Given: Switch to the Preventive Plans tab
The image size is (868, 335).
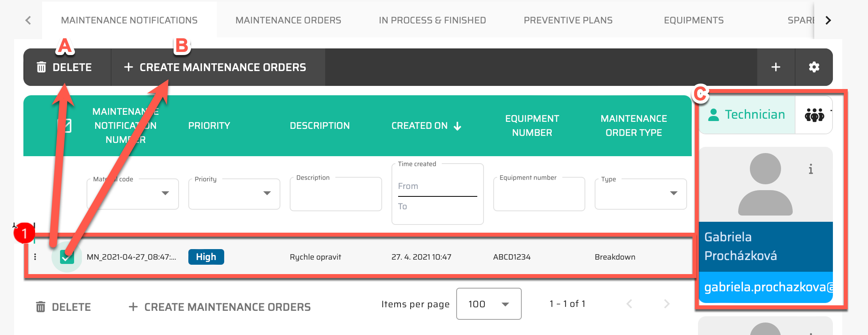Looking at the screenshot, I should point(568,20).
